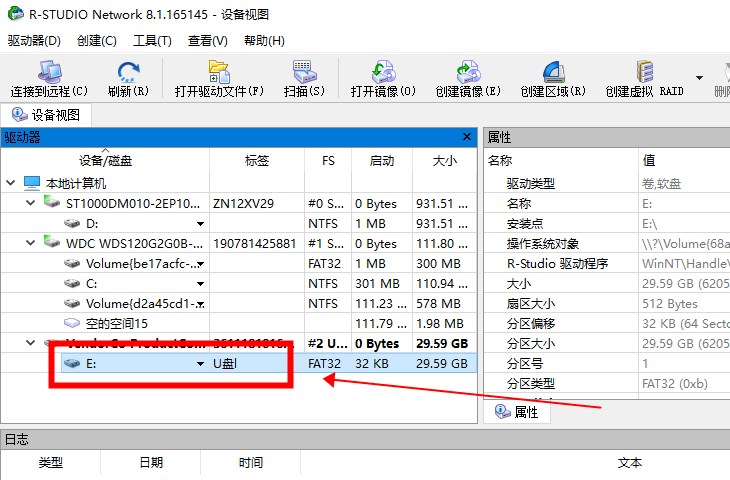Open the Volume{d2a45cd1 dropdown arrow
The height and width of the screenshot is (480, 730).
tap(201, 304)
